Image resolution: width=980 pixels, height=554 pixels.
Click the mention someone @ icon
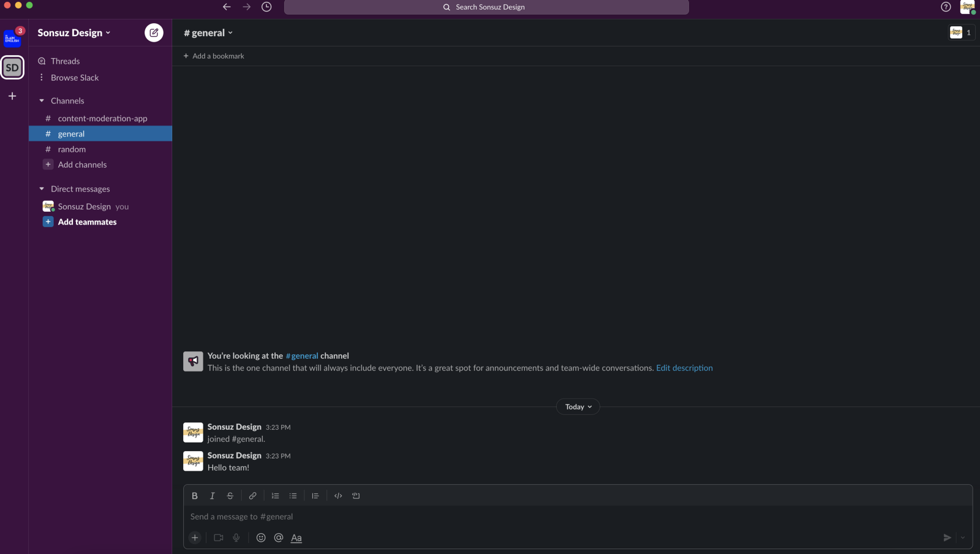tap(279, 537)
